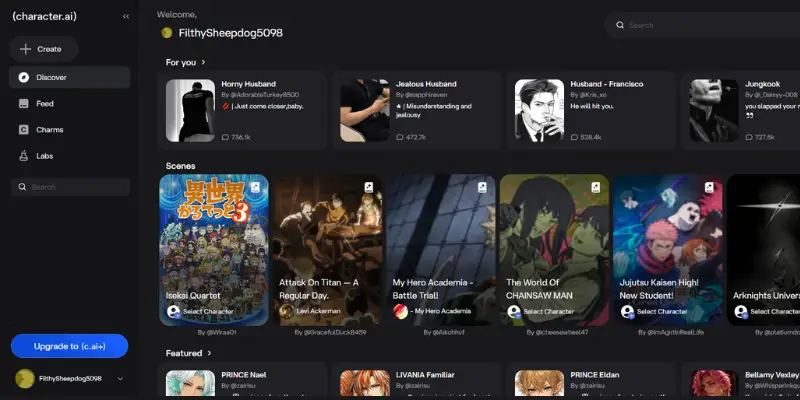Open the PRINCE Nael featured thumbnail
800x400 pixels.
coord(190,383)
